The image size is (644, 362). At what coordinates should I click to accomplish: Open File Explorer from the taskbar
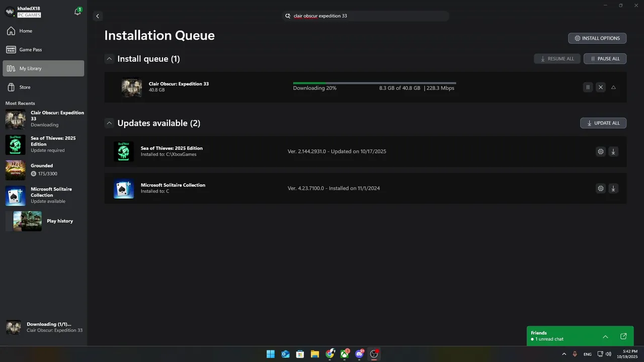tap(315, 354)
